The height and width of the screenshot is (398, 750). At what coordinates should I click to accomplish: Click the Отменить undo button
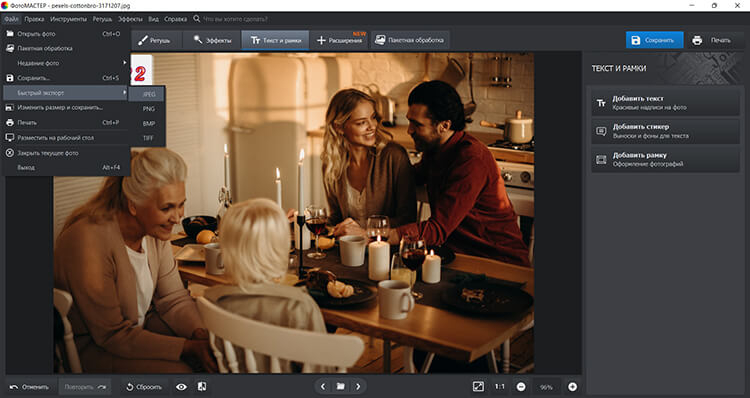coord(30,387)
